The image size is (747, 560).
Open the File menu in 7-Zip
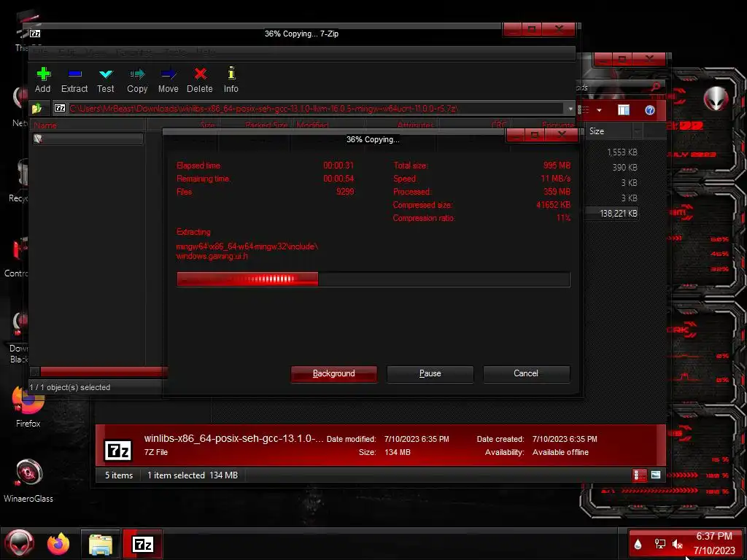[x=40, y=52]
